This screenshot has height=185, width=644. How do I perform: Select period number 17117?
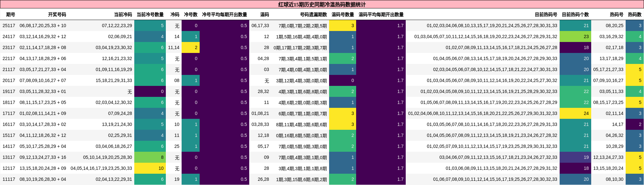point(9,113)
